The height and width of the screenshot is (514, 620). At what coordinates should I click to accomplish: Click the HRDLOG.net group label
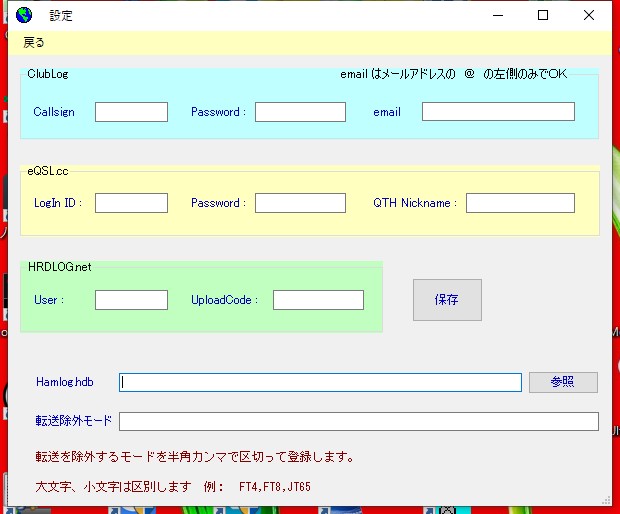click(60, 267)
